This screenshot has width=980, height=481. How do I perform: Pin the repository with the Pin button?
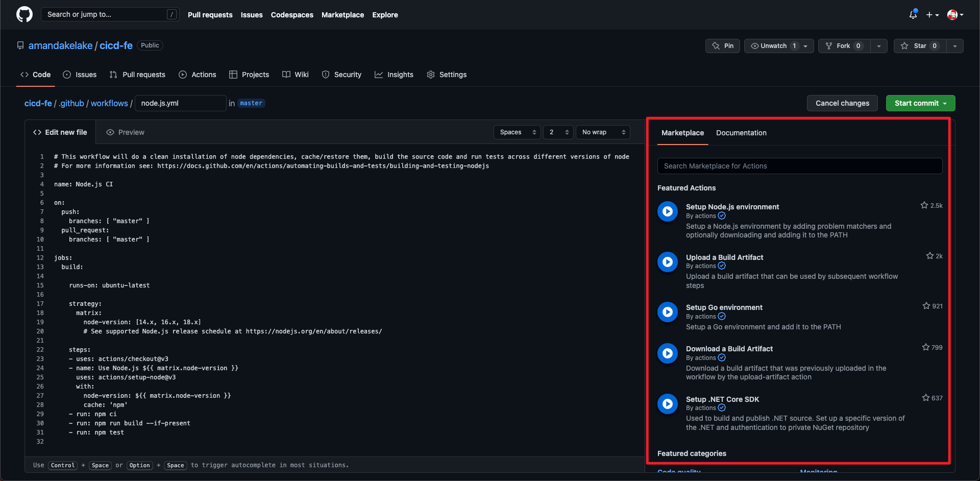click(723, 46)
